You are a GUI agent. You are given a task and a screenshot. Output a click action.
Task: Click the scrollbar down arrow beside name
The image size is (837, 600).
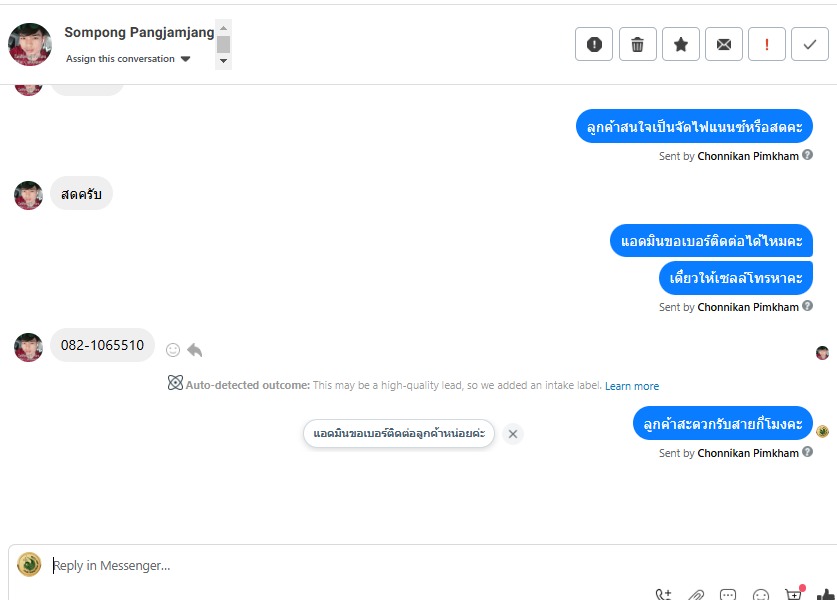(224, 61)
